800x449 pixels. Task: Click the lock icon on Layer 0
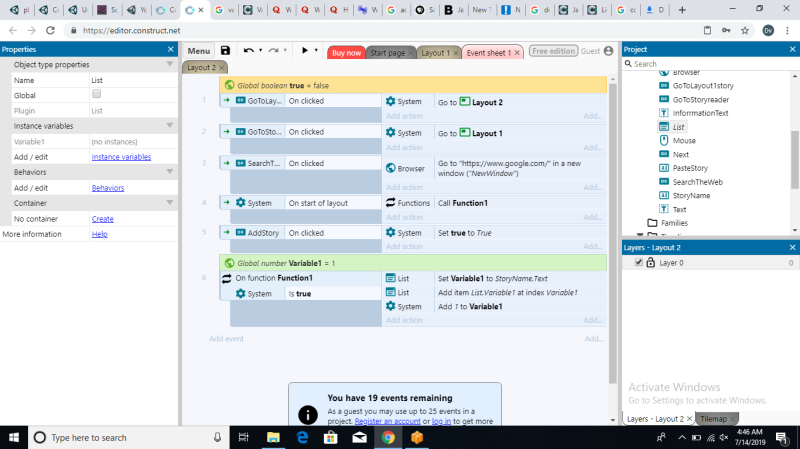click(x=651, y=263)
